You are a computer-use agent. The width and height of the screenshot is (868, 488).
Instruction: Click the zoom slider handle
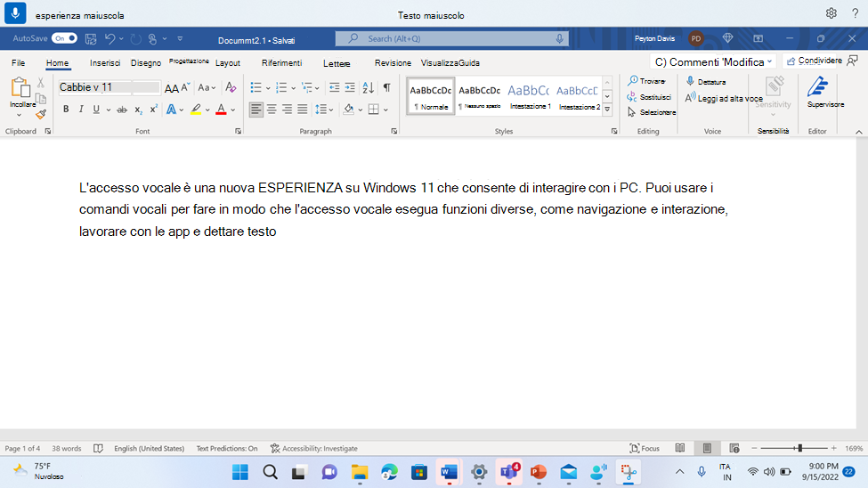[800, 448]
